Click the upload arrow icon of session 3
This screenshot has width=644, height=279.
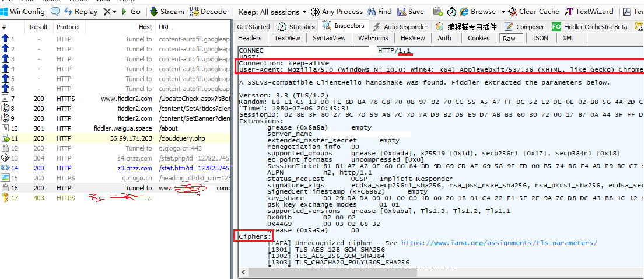point(5,59)
